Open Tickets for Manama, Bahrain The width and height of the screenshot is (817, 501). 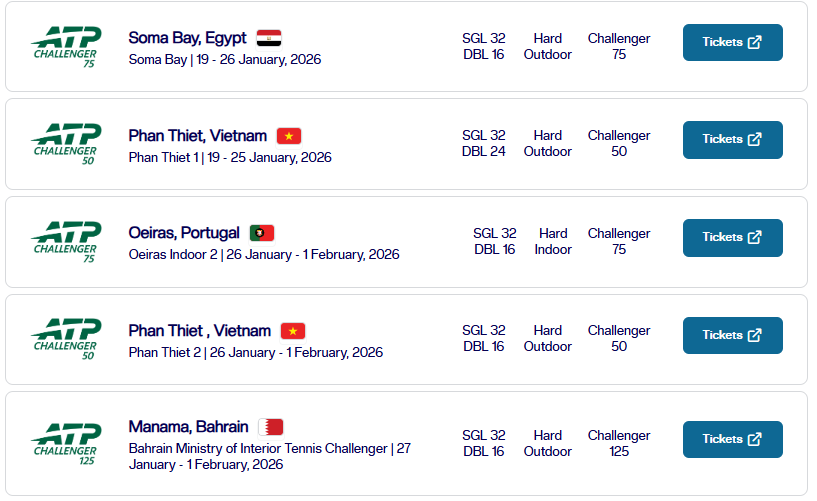pyautogui.click(x=732, y=439)
